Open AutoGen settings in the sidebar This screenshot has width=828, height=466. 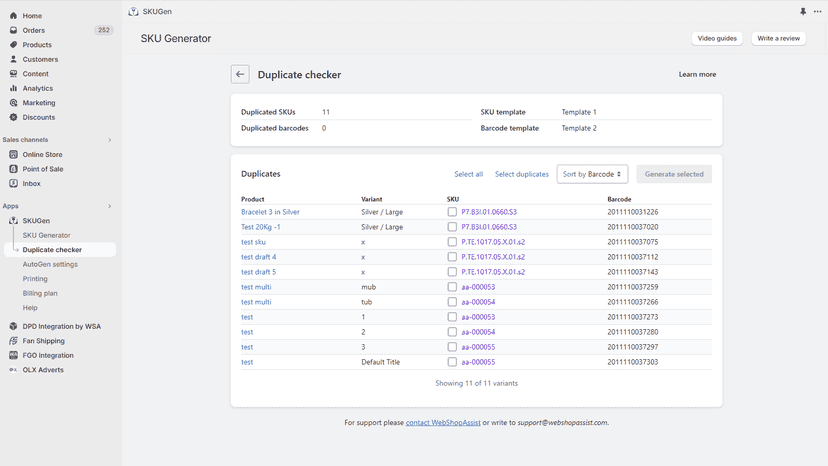tap(50, 264)
